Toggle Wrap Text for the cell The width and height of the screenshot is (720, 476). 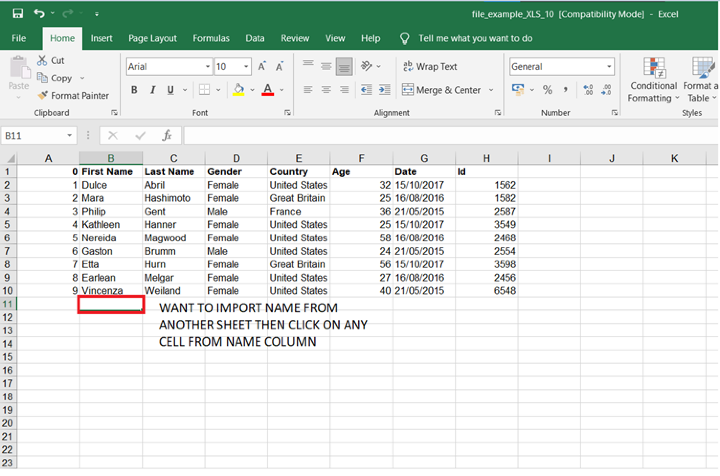(429, 67)
